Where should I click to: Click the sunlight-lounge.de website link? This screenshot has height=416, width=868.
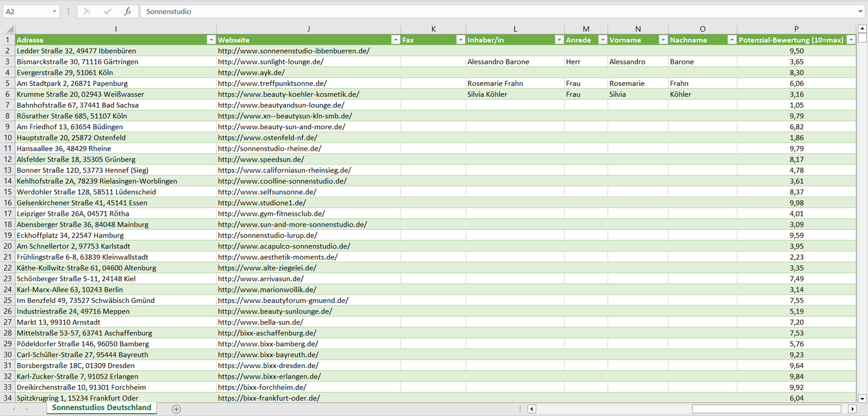[270, 61]
